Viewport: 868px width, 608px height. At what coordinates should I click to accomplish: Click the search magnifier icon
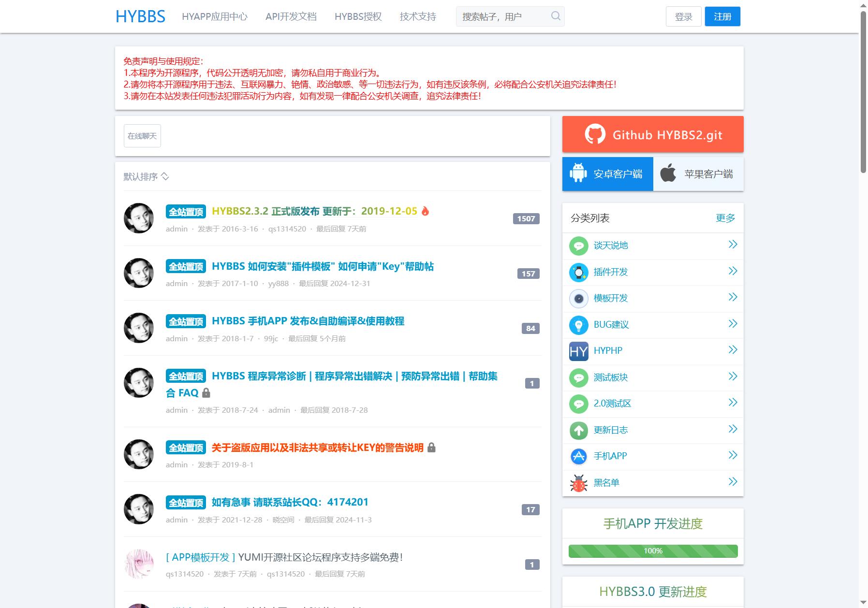[556, 16]
